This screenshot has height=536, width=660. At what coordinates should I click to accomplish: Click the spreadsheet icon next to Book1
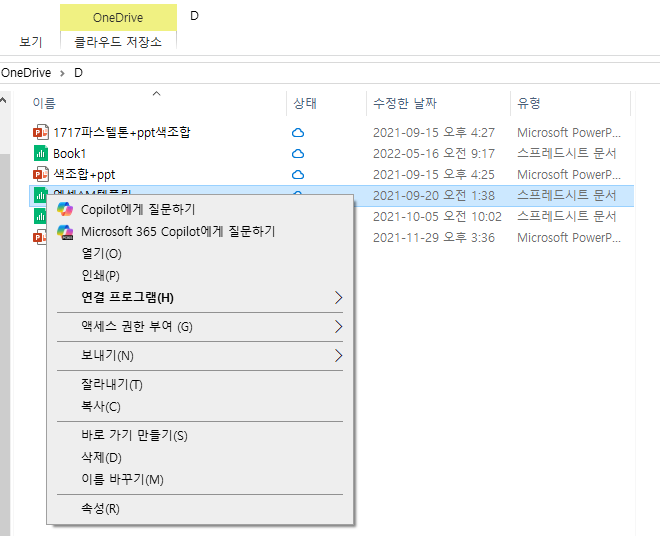41,154
